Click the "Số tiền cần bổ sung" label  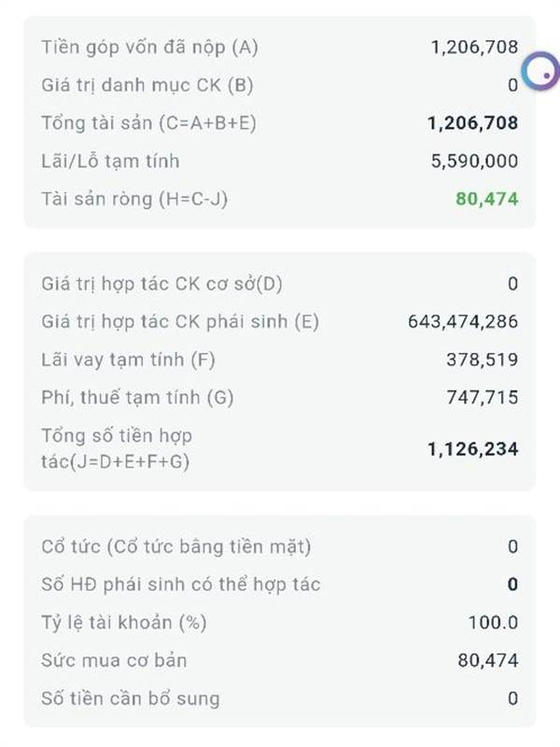point(131,698)
